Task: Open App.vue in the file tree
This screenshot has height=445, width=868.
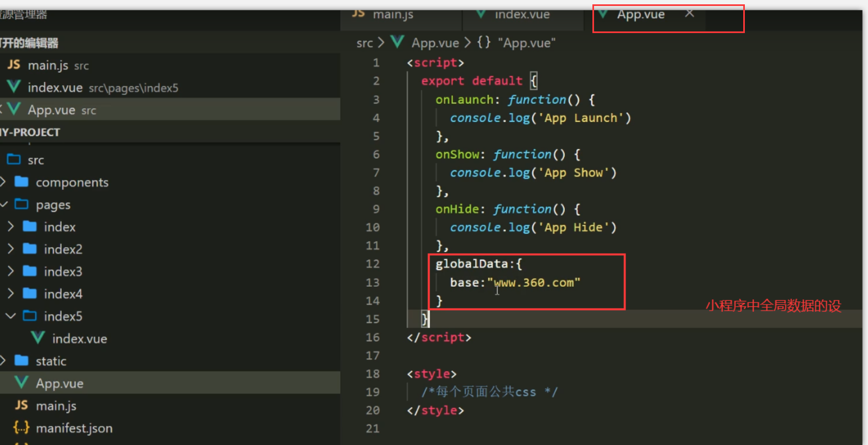Action: pyautogui.click(x=60, y=384)
